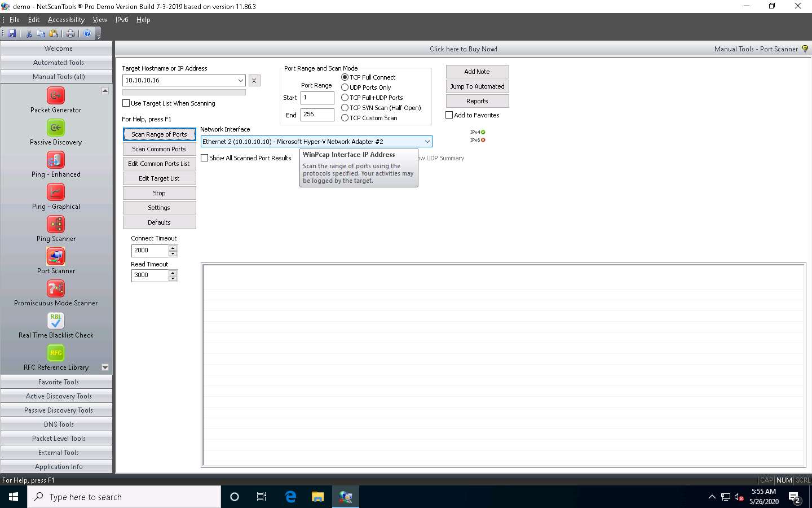This screenshot has width=812, height=508.
Task: Open the Ping - Enhanced tool icon
Action: pyautogui.click(x=56, y=160)
